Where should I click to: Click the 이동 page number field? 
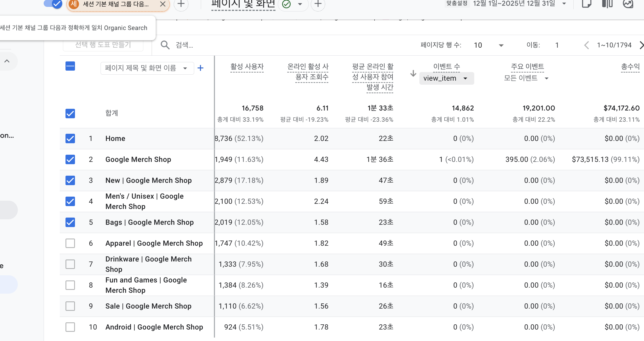pos(557,45)
